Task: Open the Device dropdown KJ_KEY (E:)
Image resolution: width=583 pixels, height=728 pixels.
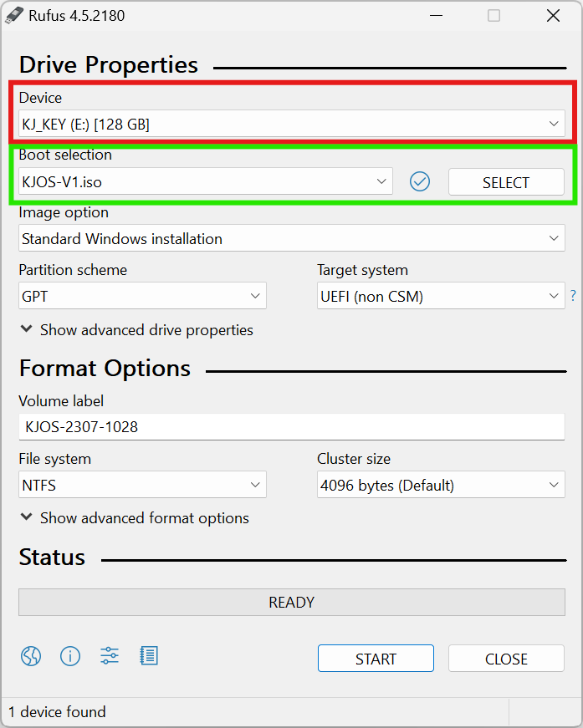Action: [292, 124]
